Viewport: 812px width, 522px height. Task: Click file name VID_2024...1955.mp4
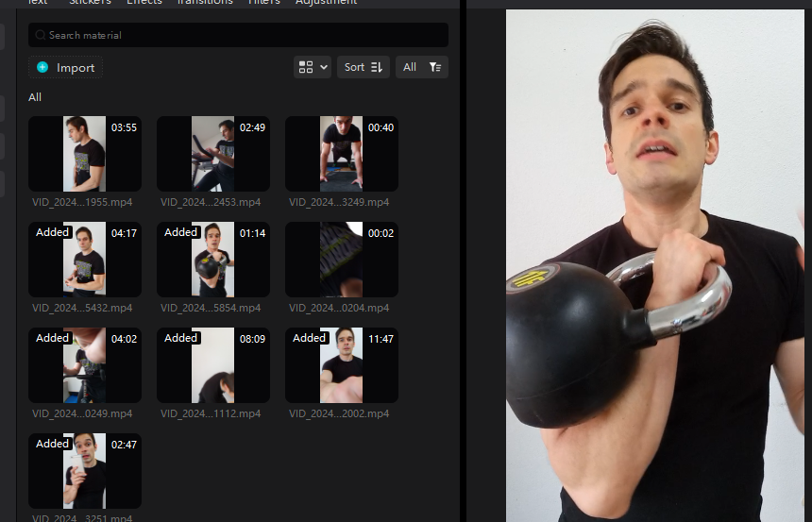tap(82, 203)
